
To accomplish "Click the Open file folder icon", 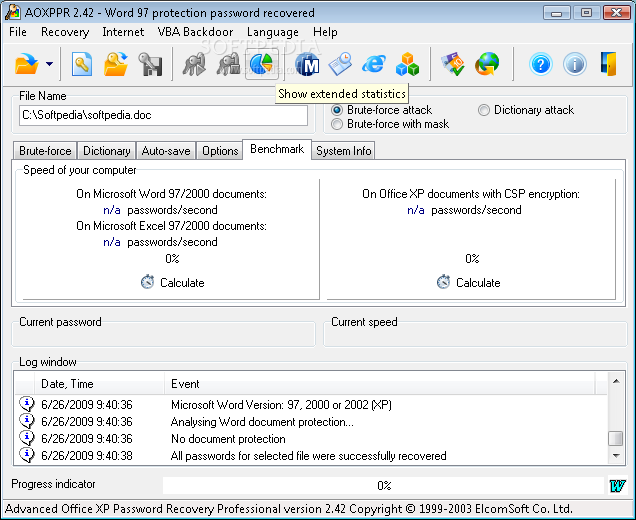I will click(x=27, y=64).
